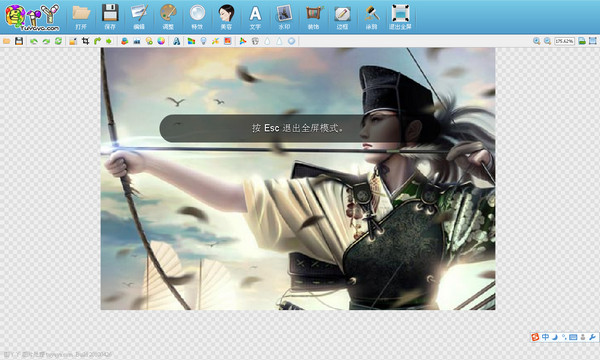Image resolution: width=600 pixels, height=360 pixels.
Task: Click the small save disk icon
Action: pos(19,41)
